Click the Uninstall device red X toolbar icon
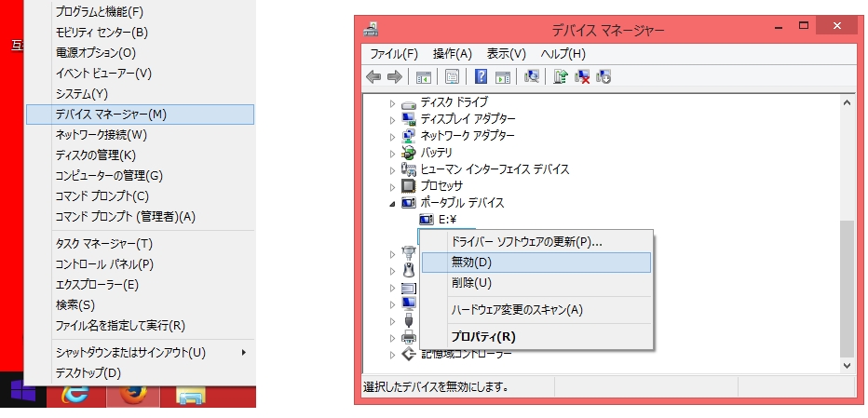Viewport: 868px width, 418px height. [x=582, y=77]
